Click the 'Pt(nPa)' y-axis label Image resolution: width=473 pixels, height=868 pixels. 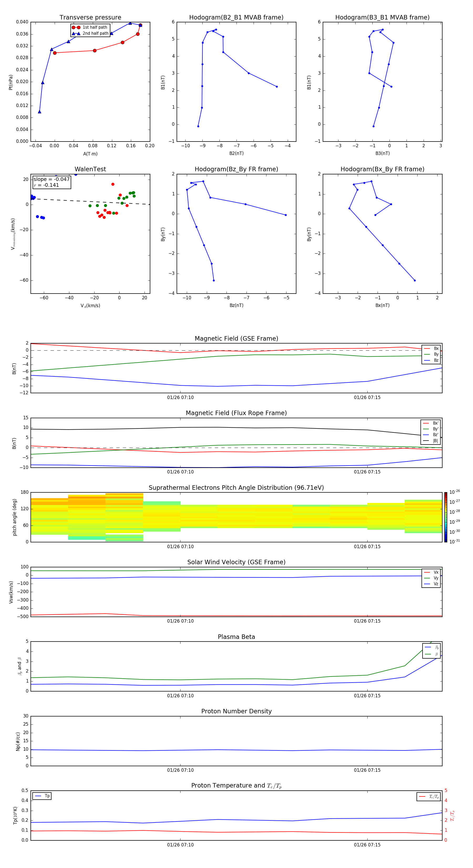click(x=11, y=82)
